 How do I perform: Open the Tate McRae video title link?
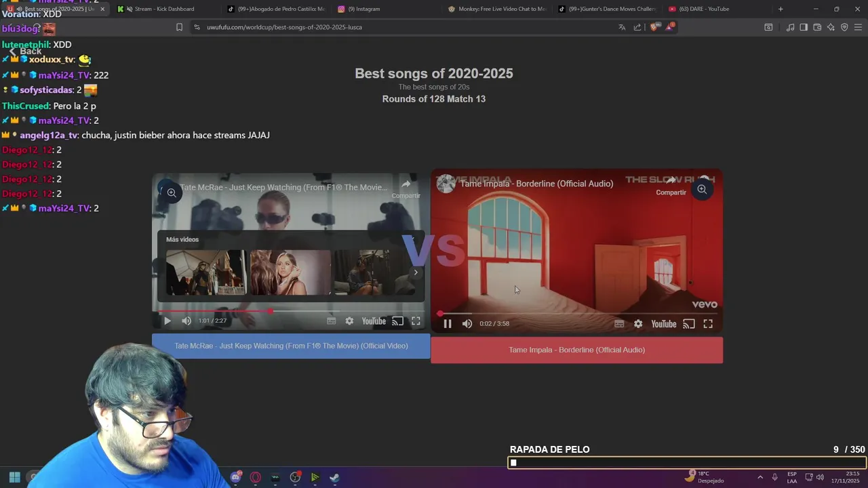pos(283,188)
